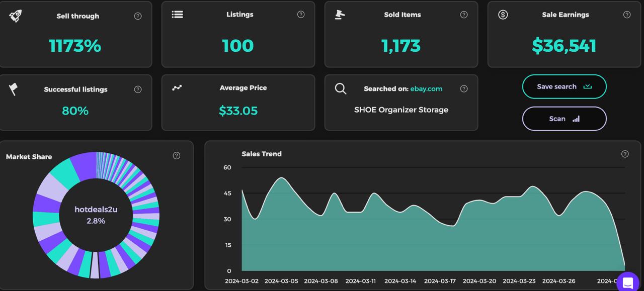Viewport: 644px width, 291px height.
Task: Click the trend line icon on Average Price
Action: tap(177, 88)
